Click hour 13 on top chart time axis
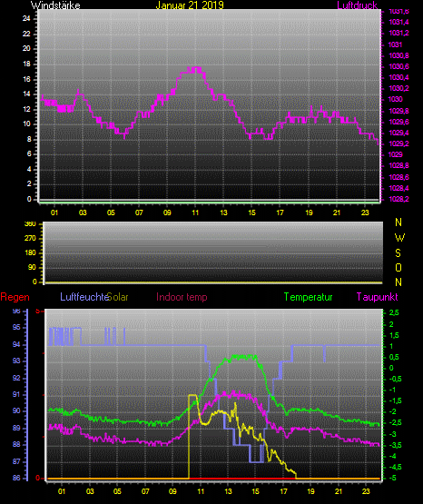 (223, 212)
